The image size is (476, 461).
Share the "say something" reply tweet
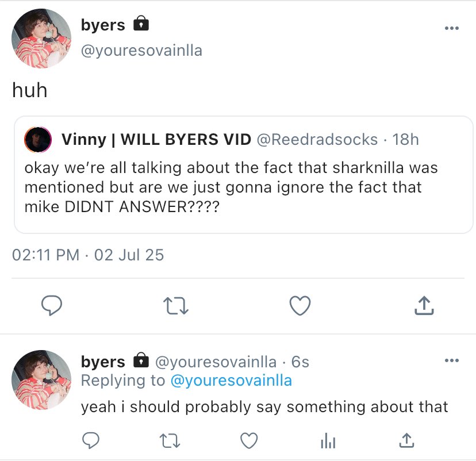pyautogui.click(x=406, y=441)
